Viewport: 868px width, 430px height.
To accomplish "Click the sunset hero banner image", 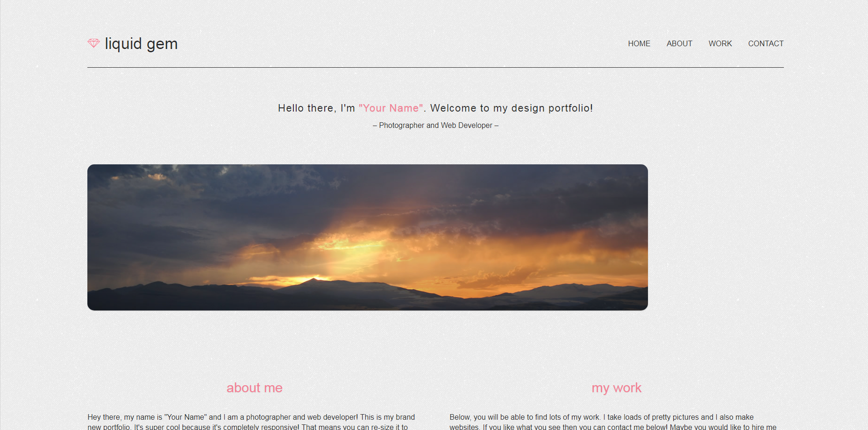I will pos(368,237).
